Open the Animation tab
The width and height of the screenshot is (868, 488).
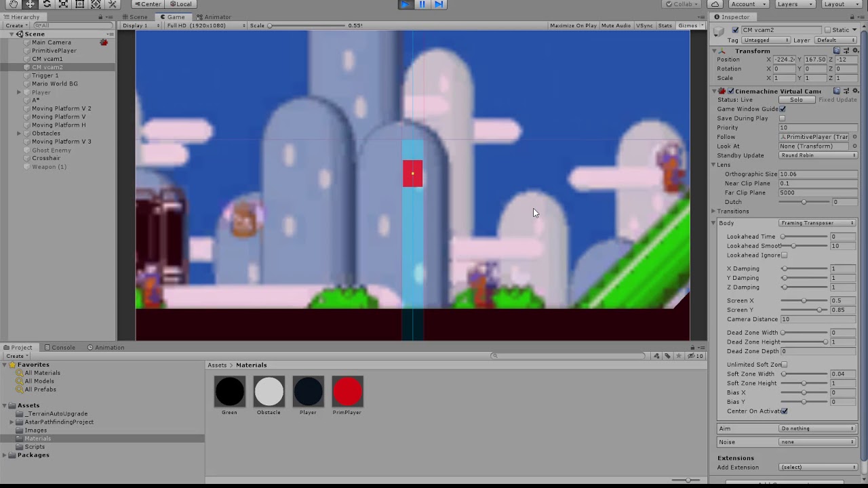tap(106, 348)
